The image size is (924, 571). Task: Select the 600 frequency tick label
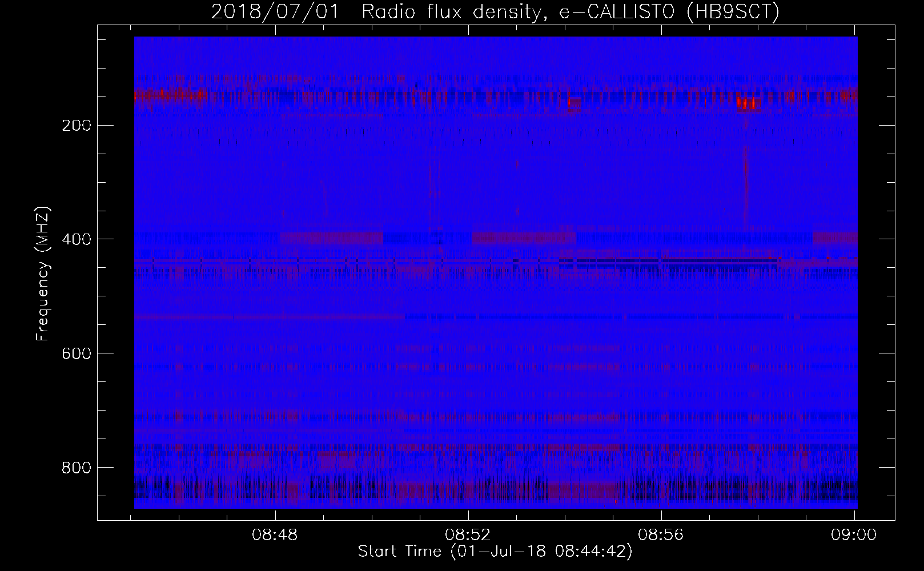(76, 353)
